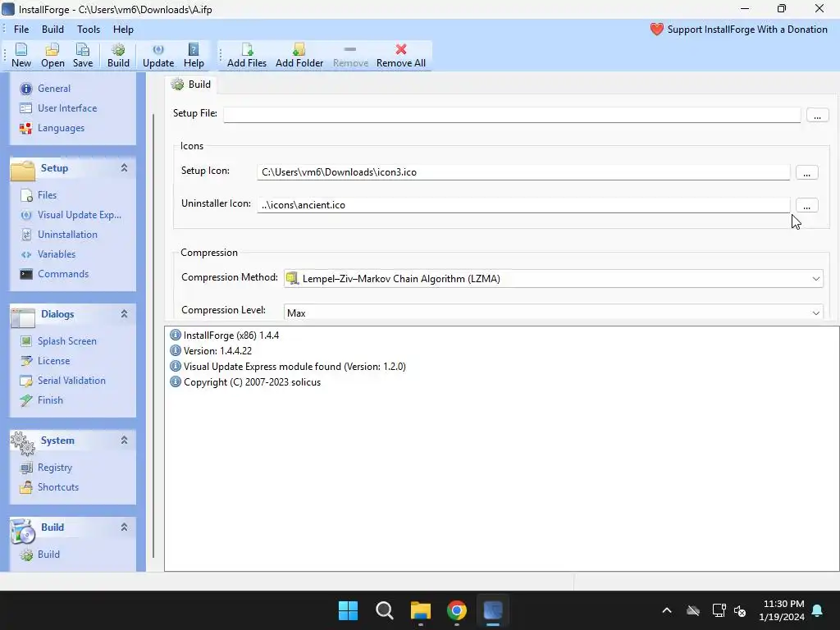Click the Help toolbar icon
The image size is (840, 630).
coord(194,55)
